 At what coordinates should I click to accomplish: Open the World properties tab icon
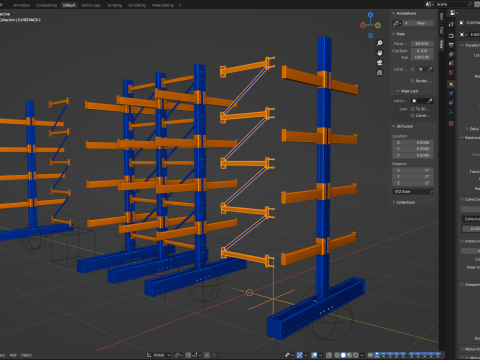451,72
